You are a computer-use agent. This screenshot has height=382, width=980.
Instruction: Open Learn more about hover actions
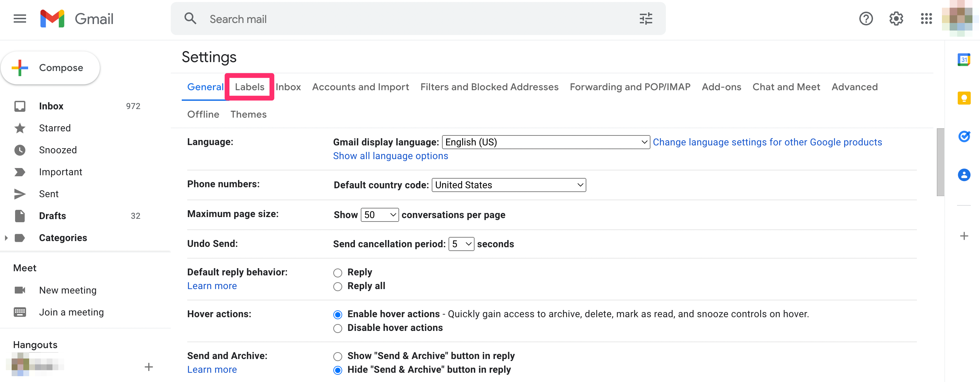click(212, 285)
